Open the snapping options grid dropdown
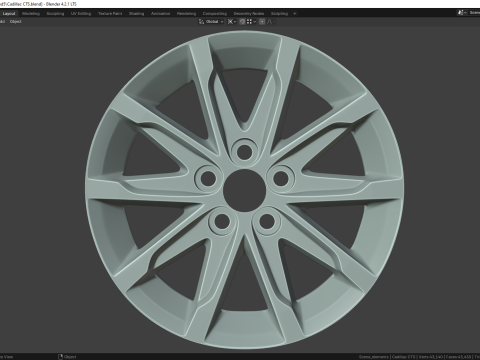 click(x=251, y=22)
